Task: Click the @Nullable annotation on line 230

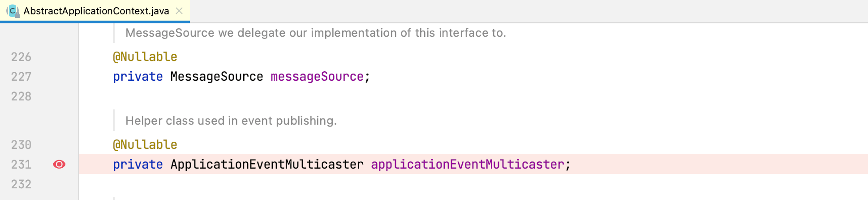Action: coord(145,145)
